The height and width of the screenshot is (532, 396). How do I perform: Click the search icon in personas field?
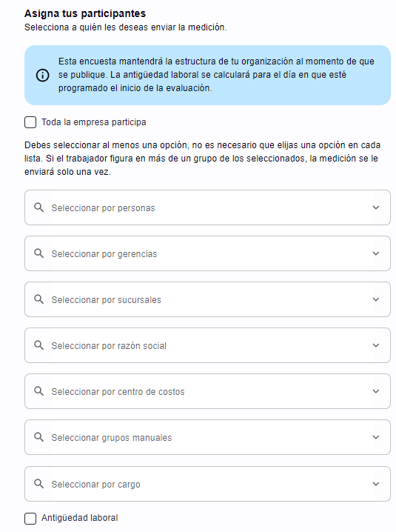click(x=39, y=207)
